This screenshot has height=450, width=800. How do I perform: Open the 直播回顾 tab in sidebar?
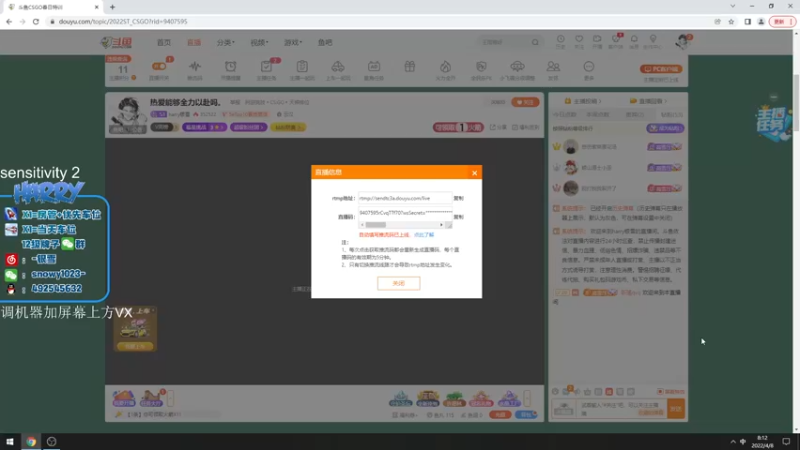(x=648, y=101)
